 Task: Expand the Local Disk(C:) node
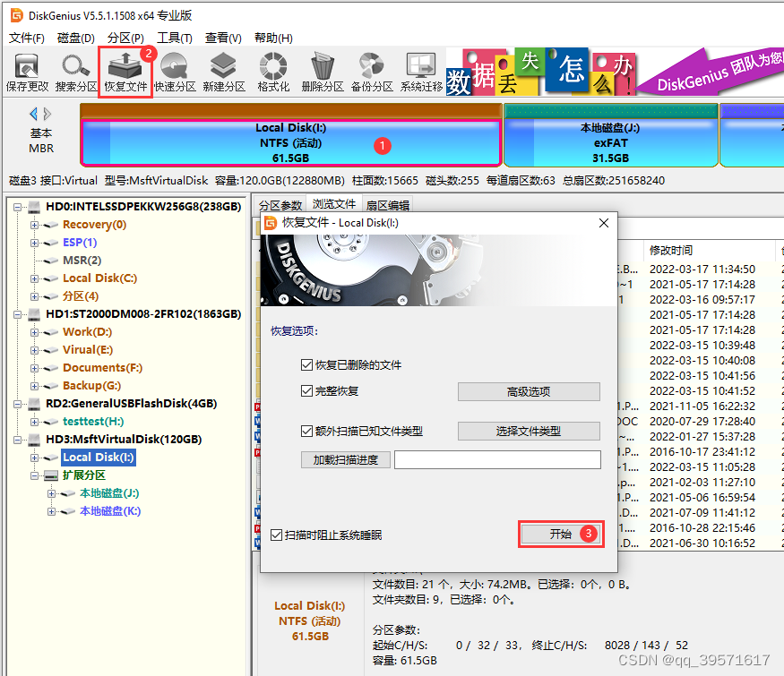(34, 278)
